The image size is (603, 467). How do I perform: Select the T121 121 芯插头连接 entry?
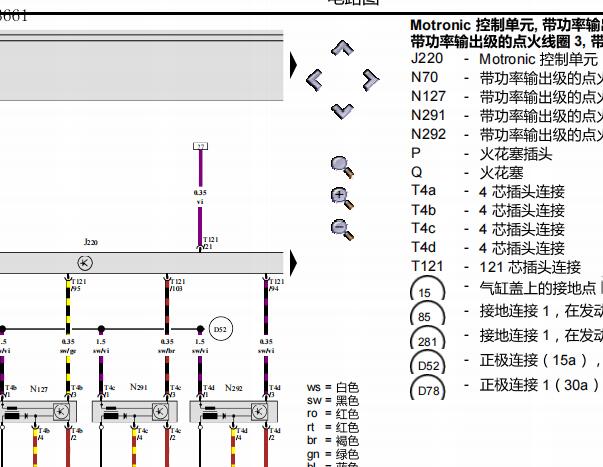496,267
